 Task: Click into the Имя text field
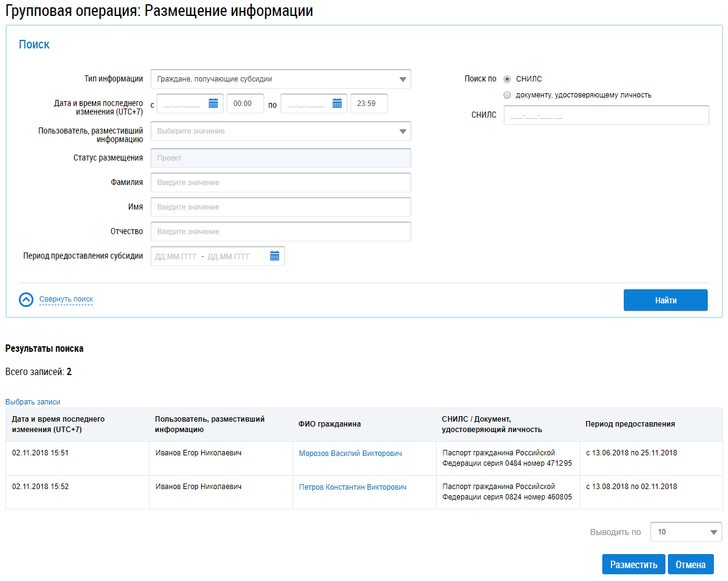tap(280, 207)
